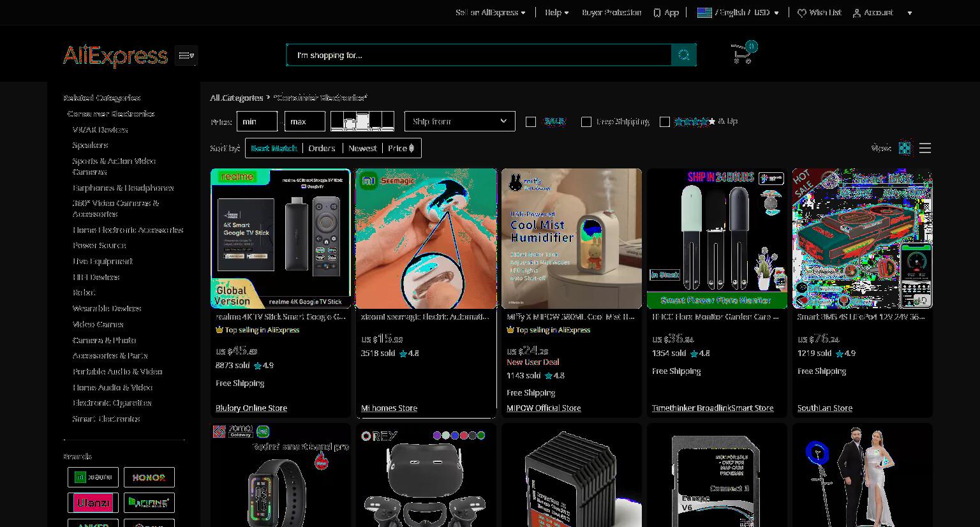Check the 4 stars & Up filter
This screenshot has height=527, width=980.
click(x=665, y=122)
